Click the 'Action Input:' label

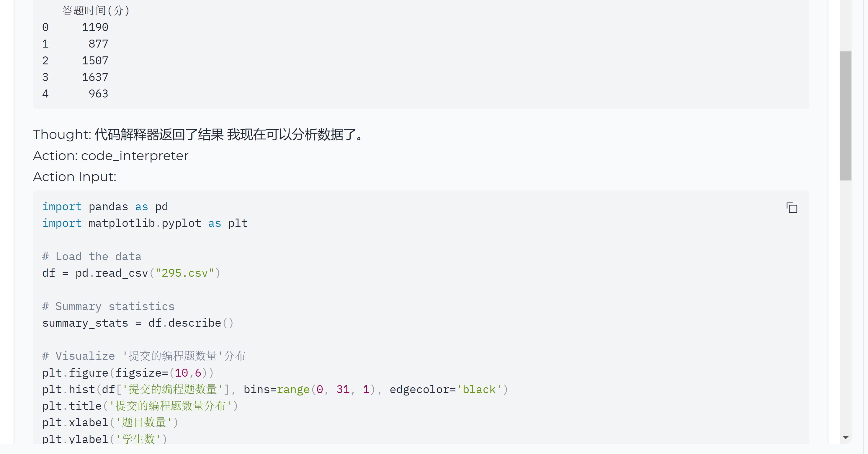coord(74,176)
